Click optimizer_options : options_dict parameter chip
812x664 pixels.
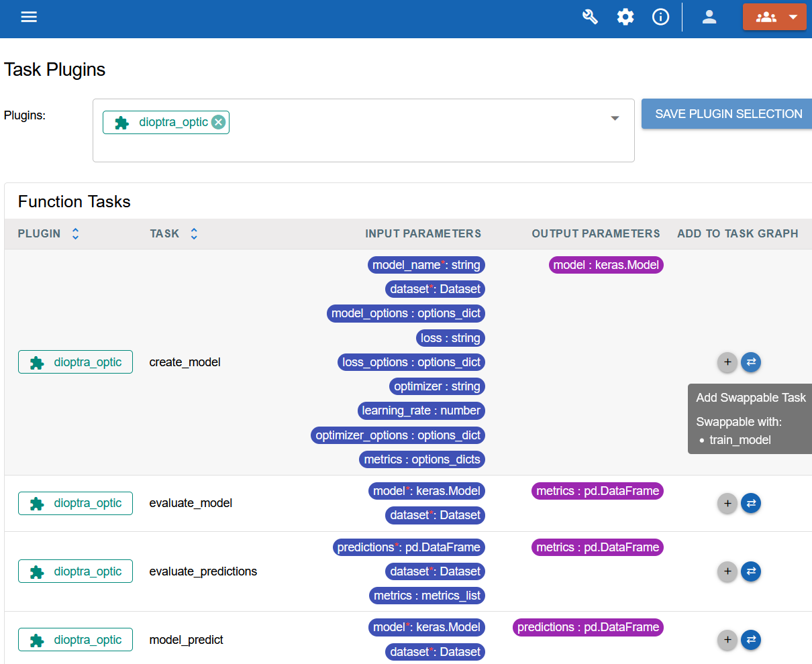398,435
